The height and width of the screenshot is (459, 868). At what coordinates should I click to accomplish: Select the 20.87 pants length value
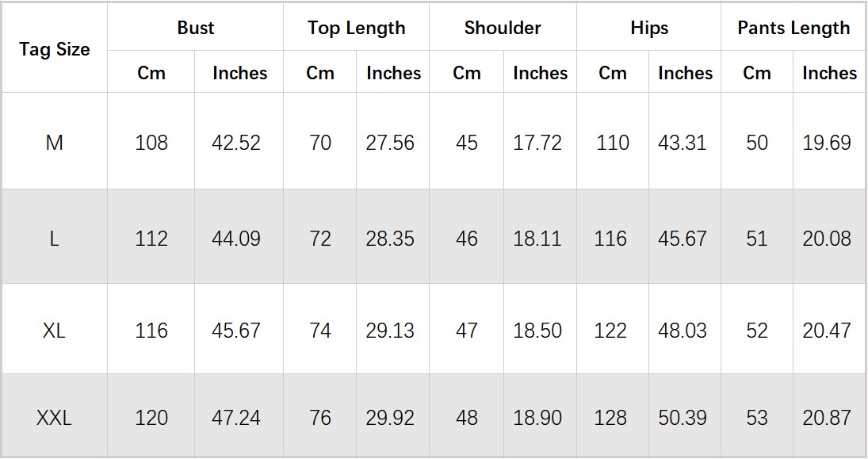[827, 418]
